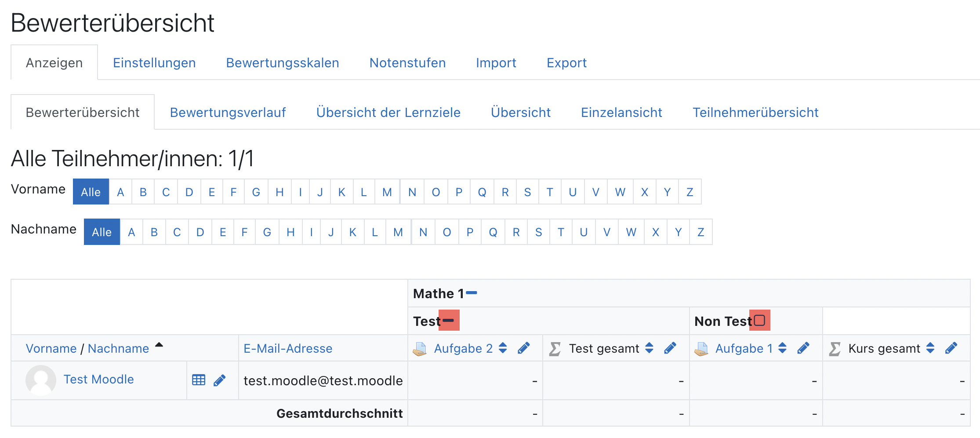Screen dimensions: 980x438
Task: Switch to the Einstellungen tab
Action: tap(154, 63)
